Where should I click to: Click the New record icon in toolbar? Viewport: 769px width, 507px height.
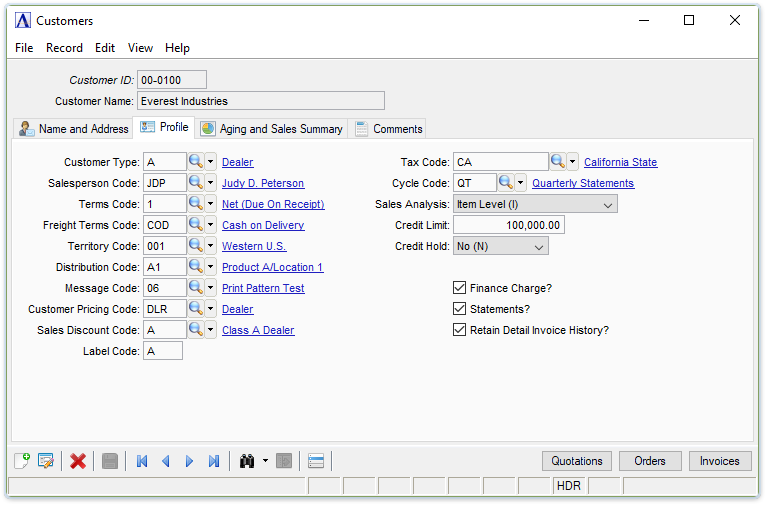click(22, 461)
